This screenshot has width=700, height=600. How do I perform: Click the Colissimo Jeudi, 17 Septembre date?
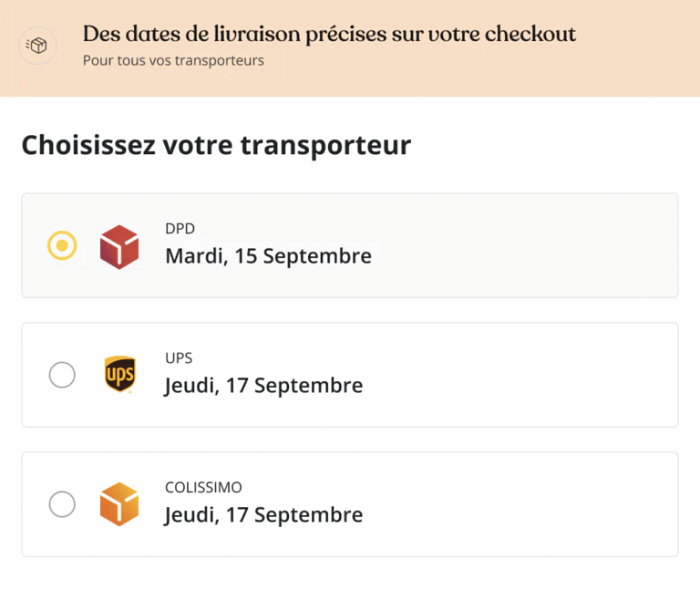pos(263,515)
